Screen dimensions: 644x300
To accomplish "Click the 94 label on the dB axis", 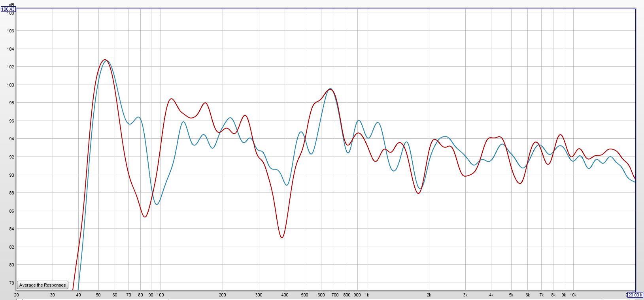I will tap(12, 139).
